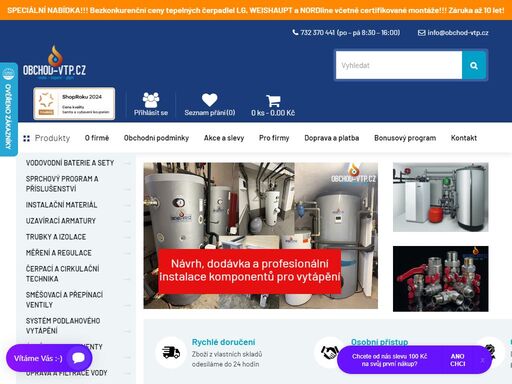Expand Směšovací a přepínací ventily category
The width and height of the screenshot is (512, 384).
127,305
